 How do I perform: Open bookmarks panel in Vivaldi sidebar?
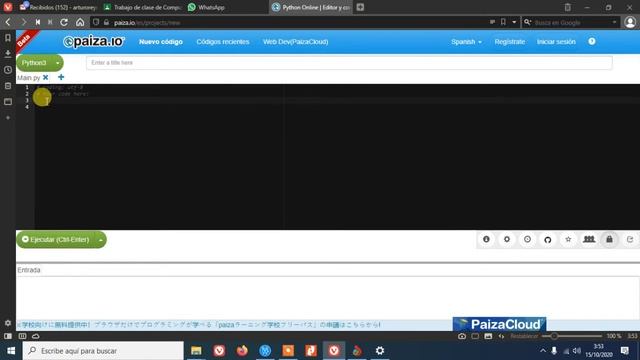[8, 38]
